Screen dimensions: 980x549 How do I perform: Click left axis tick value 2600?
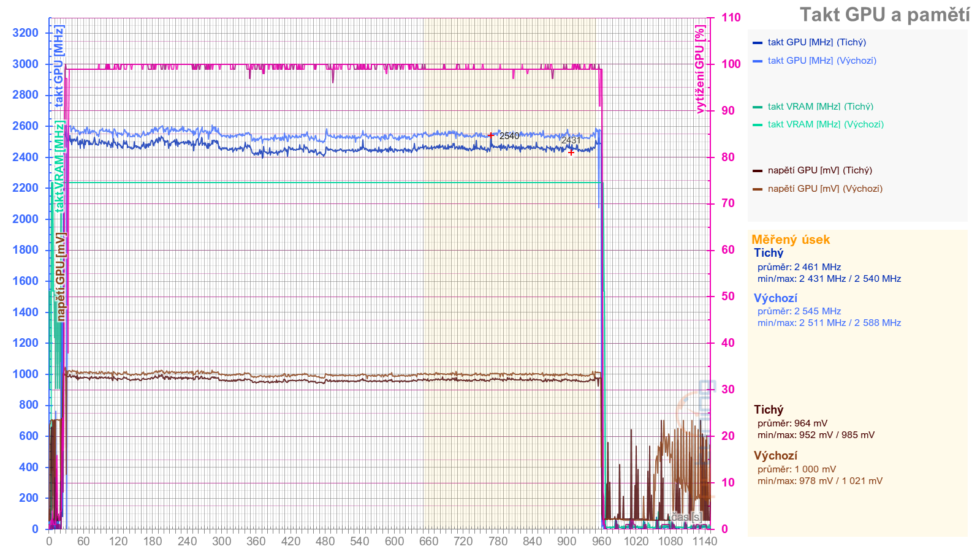coord(25,126)
